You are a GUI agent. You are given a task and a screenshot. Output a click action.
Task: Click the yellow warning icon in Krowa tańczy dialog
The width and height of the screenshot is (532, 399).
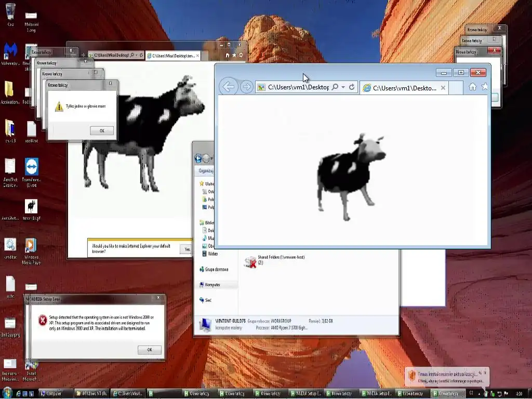point(59,107)
